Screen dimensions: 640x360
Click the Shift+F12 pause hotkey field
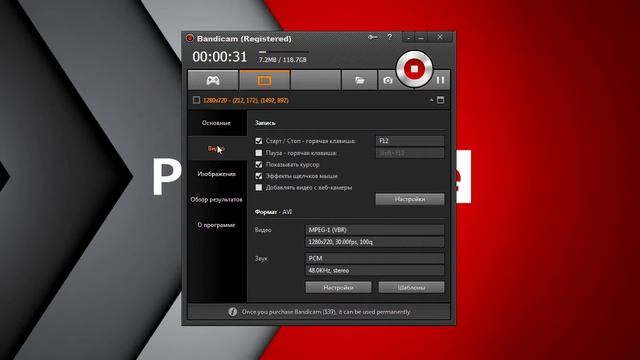tap(410, 153)
